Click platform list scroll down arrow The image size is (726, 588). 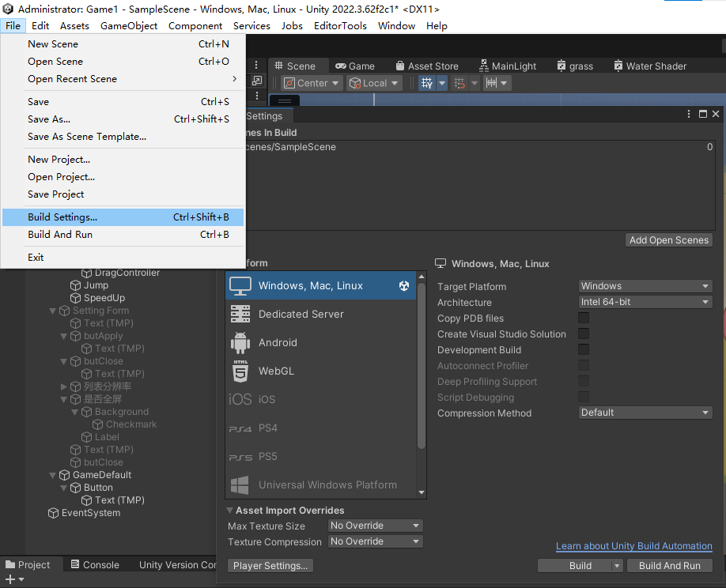click(x=422, y=492)
